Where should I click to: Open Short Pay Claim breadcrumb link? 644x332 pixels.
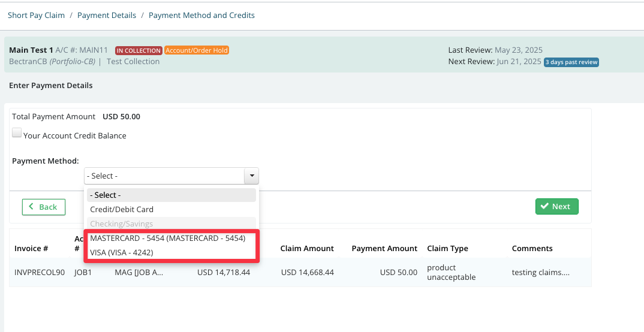tap(36, 15)
